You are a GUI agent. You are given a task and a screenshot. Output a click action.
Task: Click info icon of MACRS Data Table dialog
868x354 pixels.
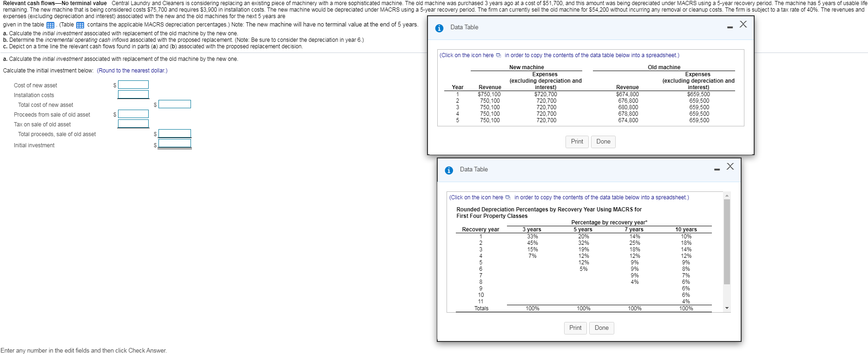[449, 170]
